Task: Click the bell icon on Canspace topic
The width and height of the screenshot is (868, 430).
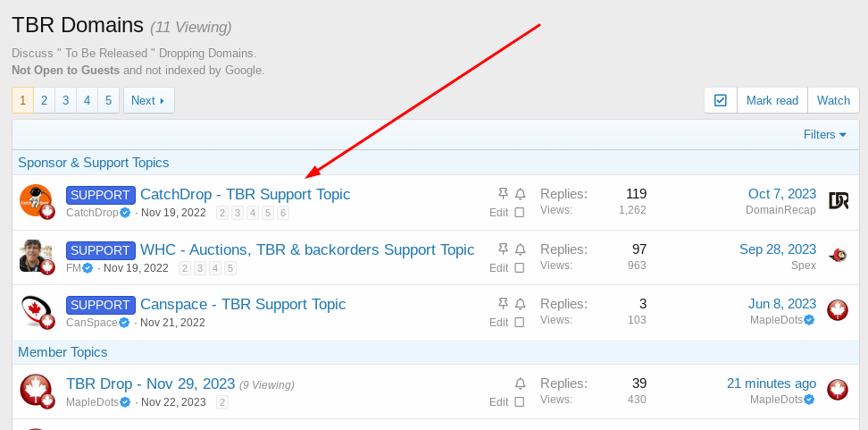Action: (521, 304)
